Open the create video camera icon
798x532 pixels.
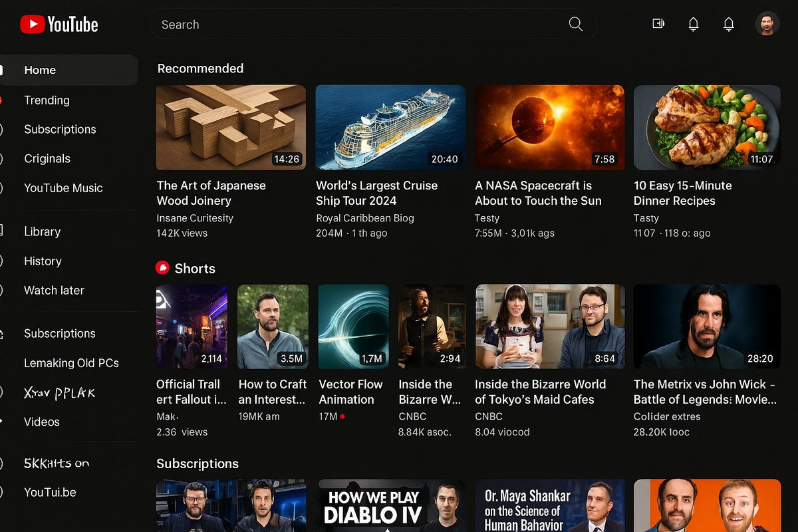click(x=658, y=24)
